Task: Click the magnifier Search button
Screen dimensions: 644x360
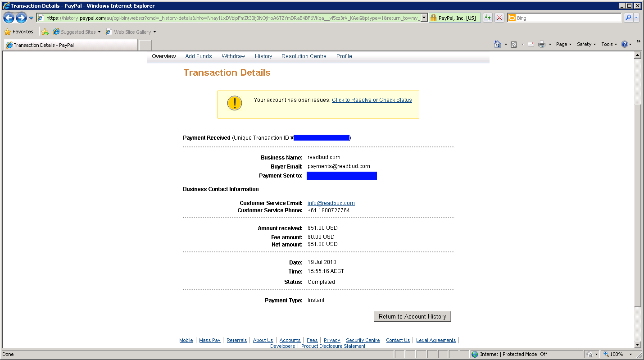Action: [628, 18]
